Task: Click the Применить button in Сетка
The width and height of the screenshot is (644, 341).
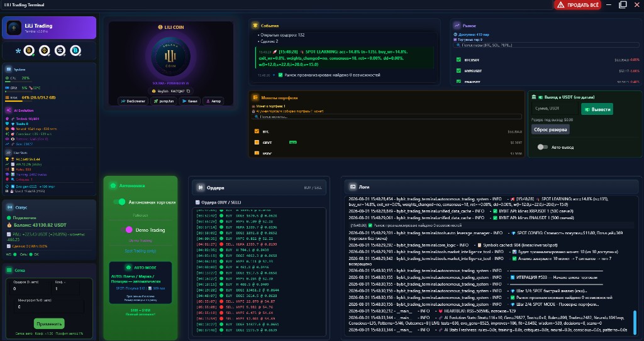Action: 49,324
